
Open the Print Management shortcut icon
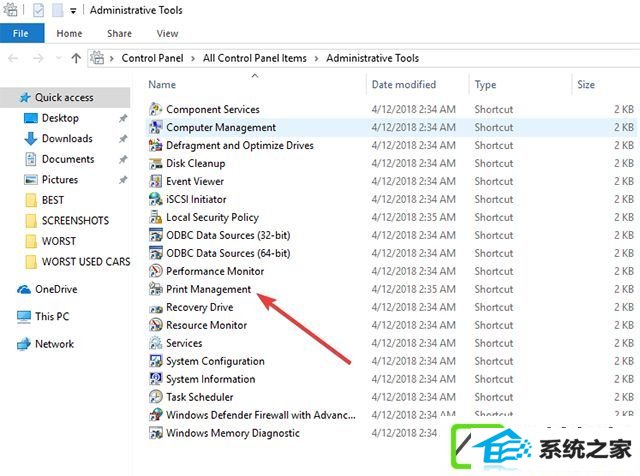tap(156, 289)
